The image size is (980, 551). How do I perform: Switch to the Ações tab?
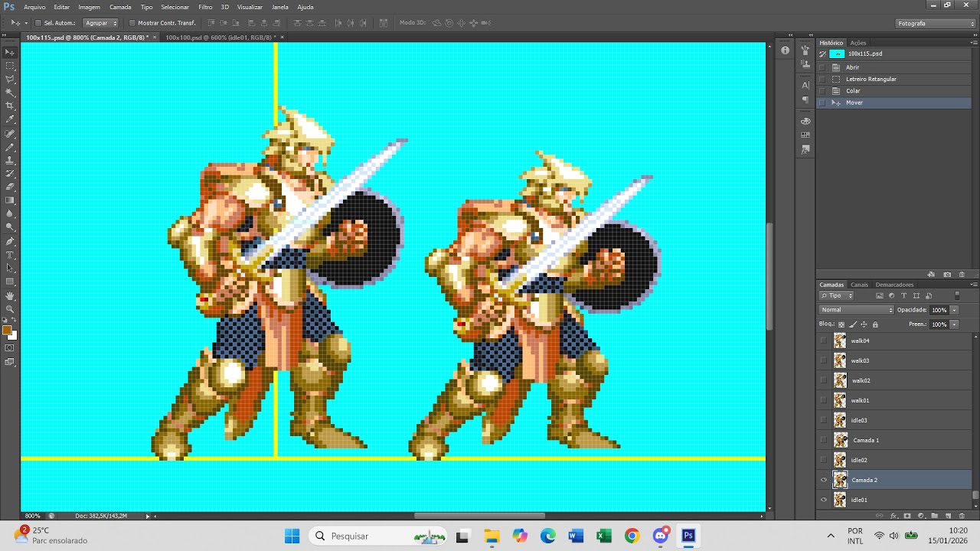pos(858,43)
